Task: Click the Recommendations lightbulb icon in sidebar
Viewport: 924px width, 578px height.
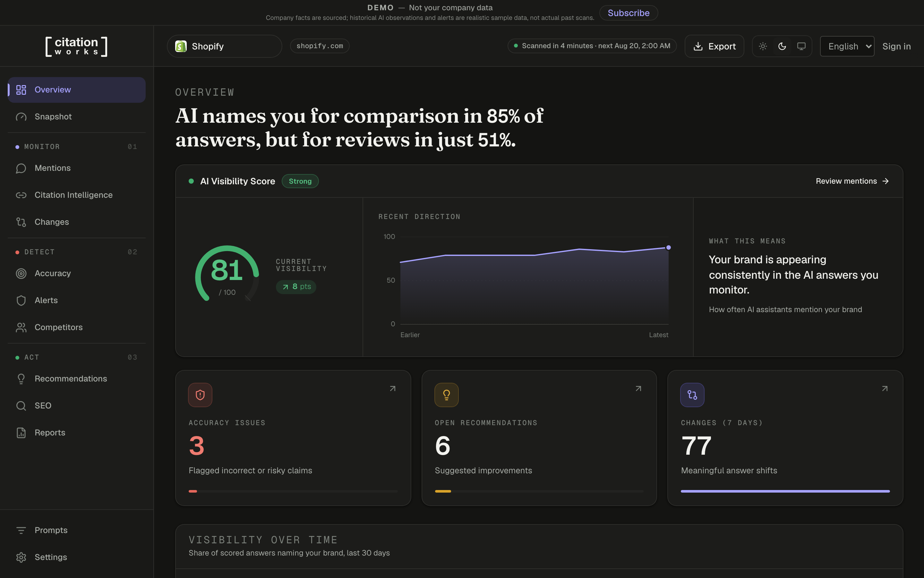Action: coord(21,379)
